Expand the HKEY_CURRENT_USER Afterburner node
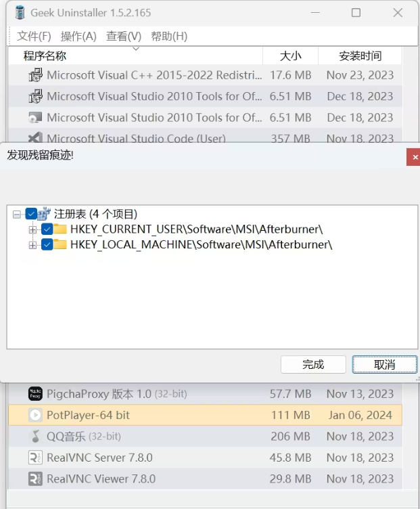Viewport: 420px width, 509px height. (x=32, y=229)
